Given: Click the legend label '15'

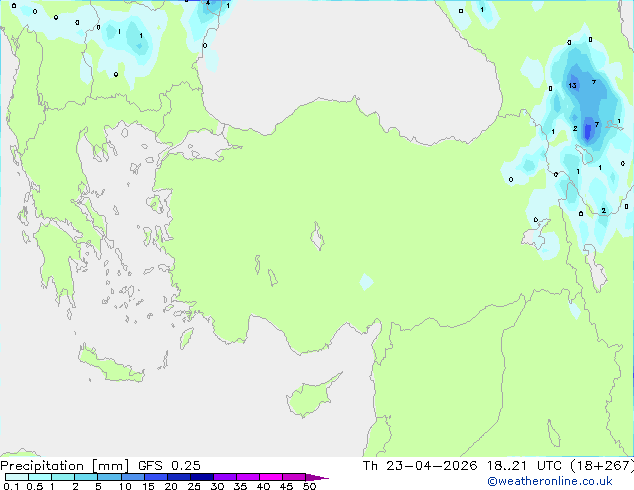Looking at the screenshot, I should (148, 486).
